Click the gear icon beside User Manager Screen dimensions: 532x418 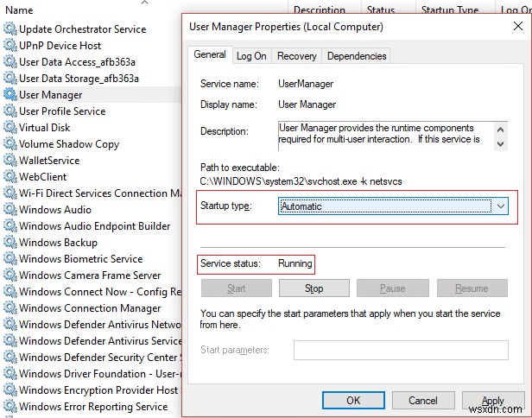point(10,95)
